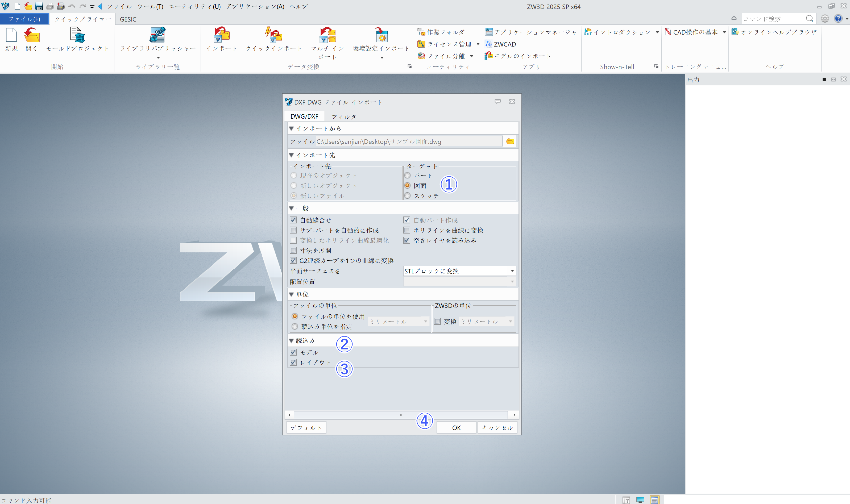Click the blue help question mark icon

(838, 19)
